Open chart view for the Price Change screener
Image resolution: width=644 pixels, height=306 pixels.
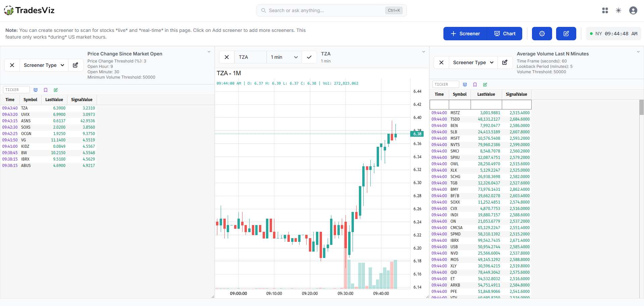(36, 90)
